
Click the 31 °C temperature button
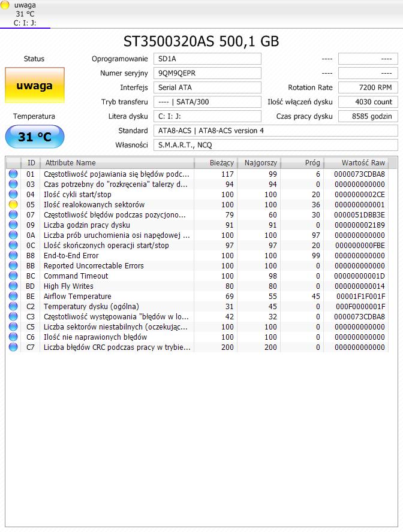click(35, 137)
